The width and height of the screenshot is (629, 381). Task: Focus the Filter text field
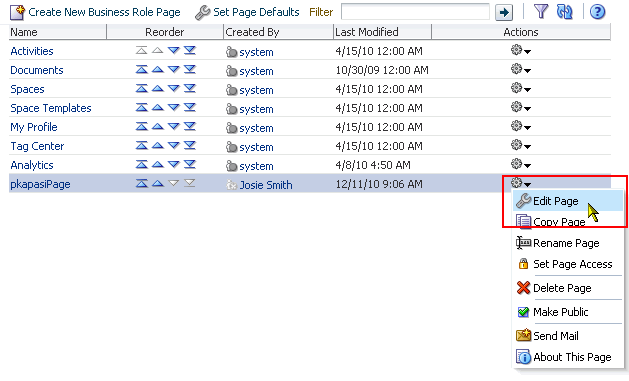click(x=415, y=12)
